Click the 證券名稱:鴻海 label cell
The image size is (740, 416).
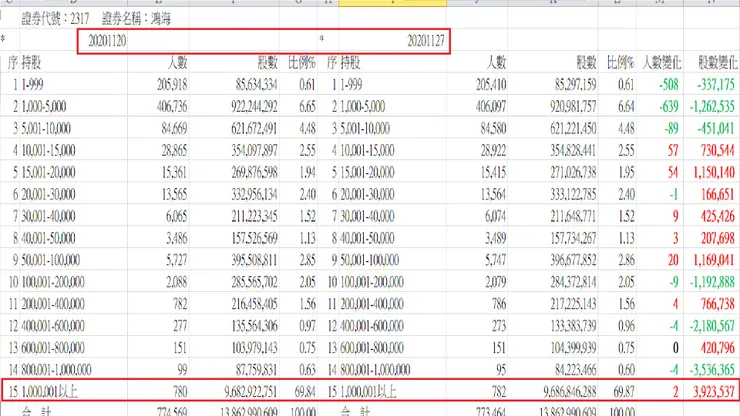pyautogui.click(x=136, y=19)
